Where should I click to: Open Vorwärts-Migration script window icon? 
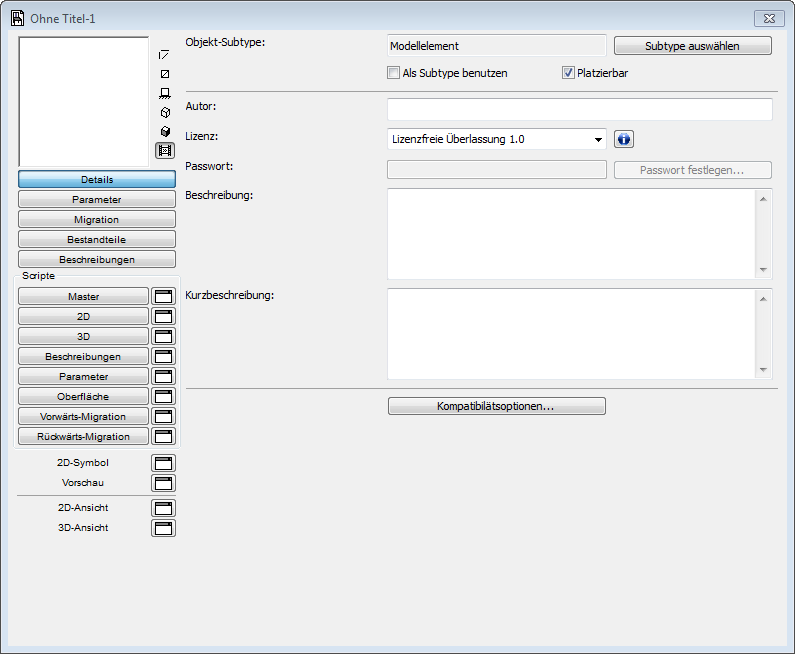pos(163,416)
